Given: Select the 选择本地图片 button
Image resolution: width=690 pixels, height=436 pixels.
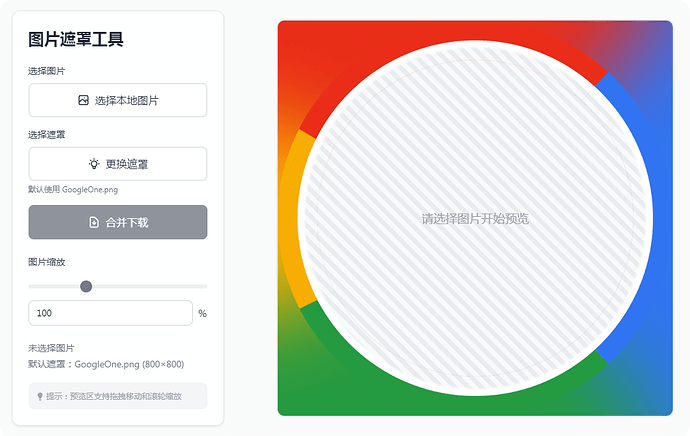Looking at the screenshot, I should pyautogui.click(x=118, y=100).
